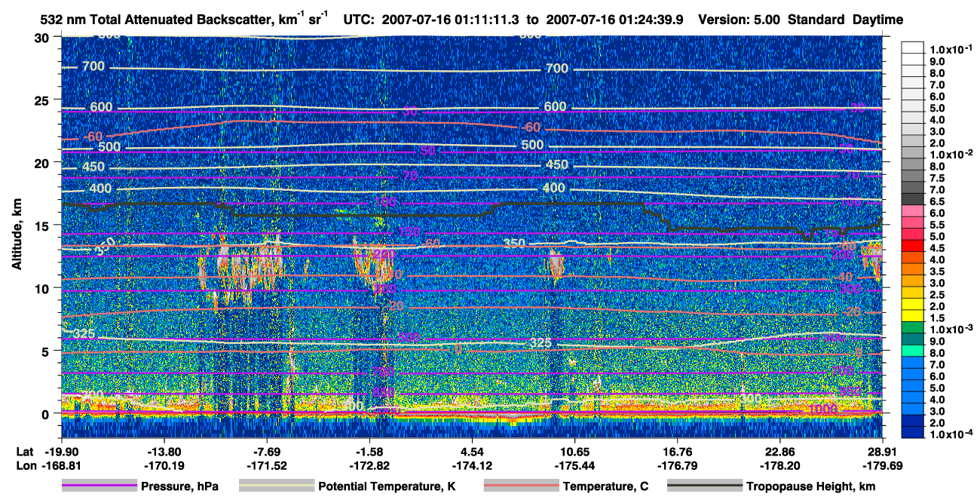Click the longitude value -176.79

pos(678,465)
